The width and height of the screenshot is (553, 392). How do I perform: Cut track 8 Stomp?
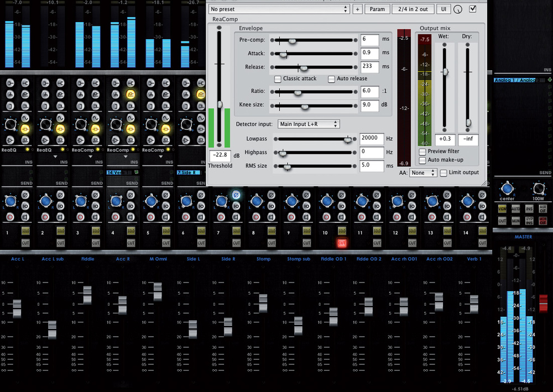pos(271,243)
